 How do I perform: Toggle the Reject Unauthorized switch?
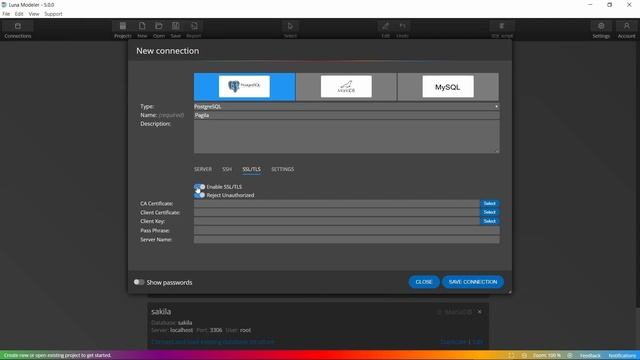(200, 195)
